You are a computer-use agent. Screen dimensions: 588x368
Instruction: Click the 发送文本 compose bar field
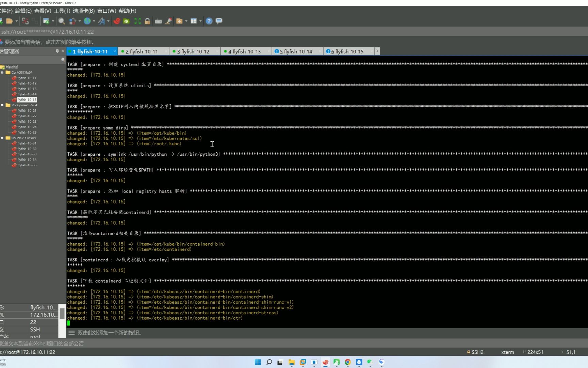coord(294,343)
